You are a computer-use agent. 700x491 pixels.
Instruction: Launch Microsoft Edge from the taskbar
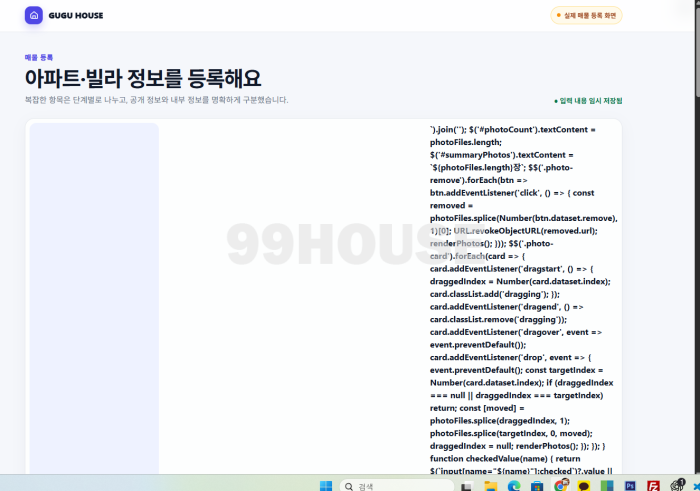click(514, 486)
